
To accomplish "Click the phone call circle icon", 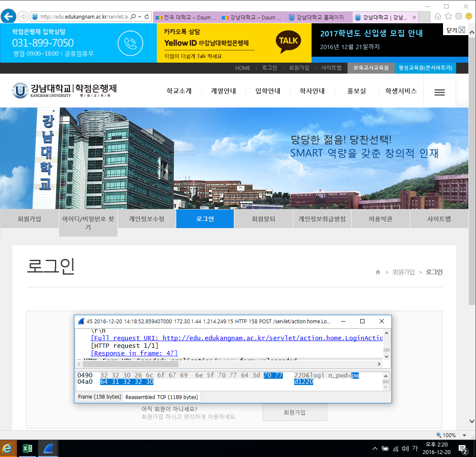I will (130, 43).
